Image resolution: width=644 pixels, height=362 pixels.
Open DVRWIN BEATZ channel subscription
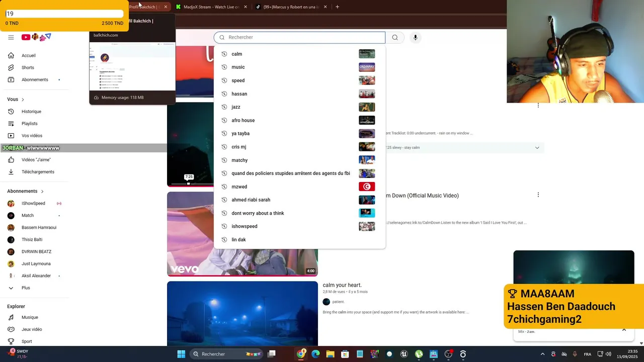coord(36,252)
